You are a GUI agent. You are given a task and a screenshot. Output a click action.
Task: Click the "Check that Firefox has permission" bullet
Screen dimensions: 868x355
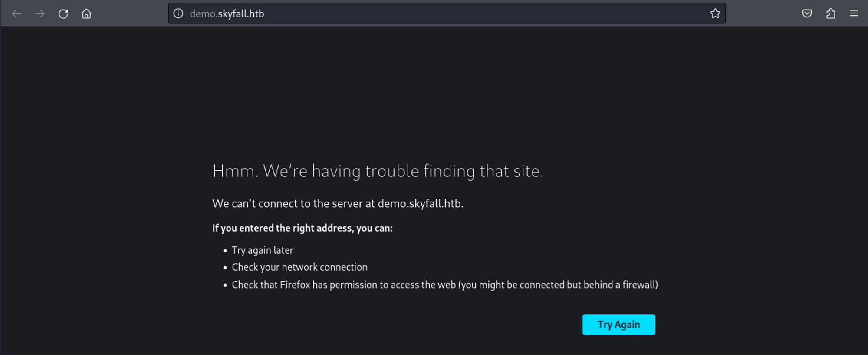[x=444, y=285]
